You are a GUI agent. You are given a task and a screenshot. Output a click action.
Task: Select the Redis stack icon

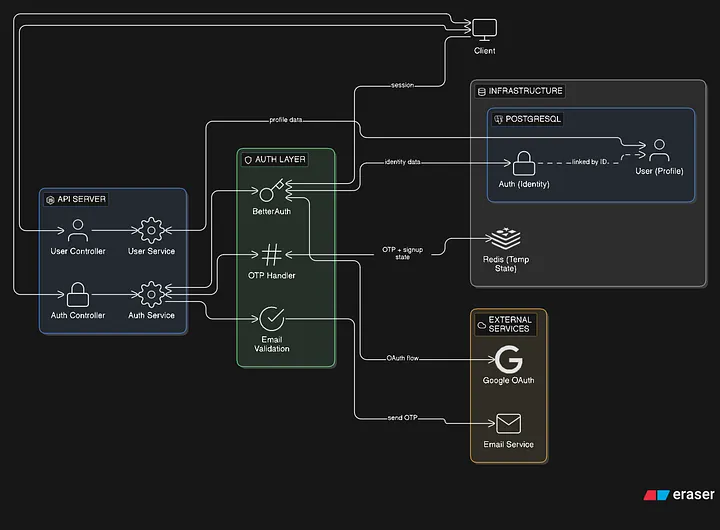click(506, 239)
